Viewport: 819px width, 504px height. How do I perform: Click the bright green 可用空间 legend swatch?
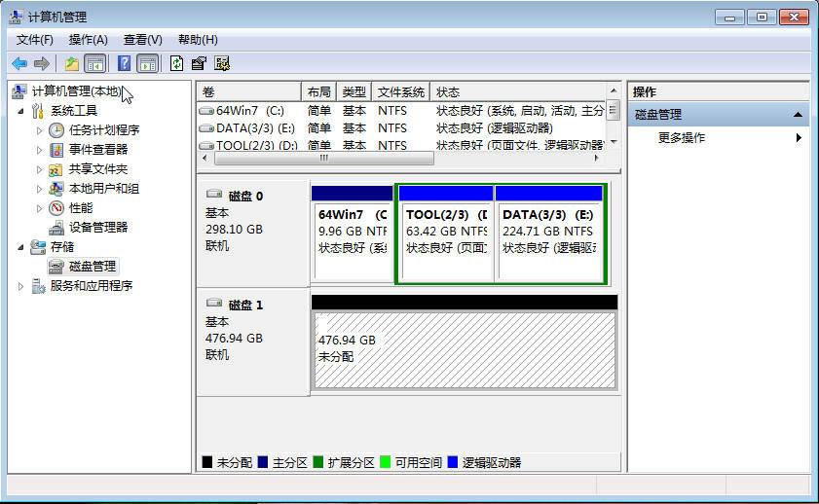coord(385,462)
